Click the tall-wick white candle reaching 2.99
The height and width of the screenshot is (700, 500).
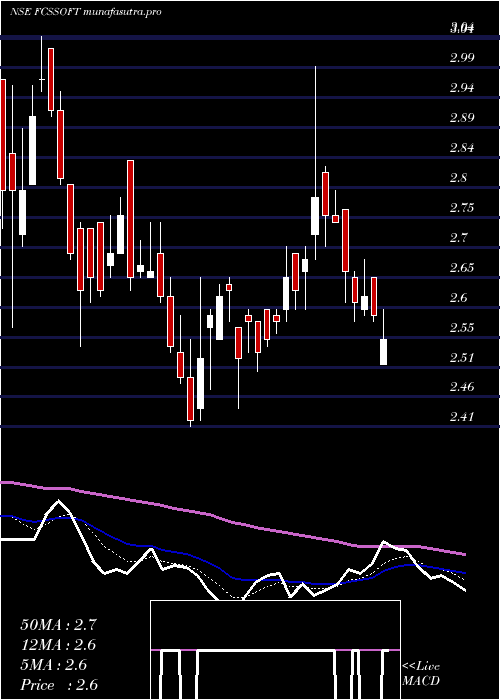315,216
